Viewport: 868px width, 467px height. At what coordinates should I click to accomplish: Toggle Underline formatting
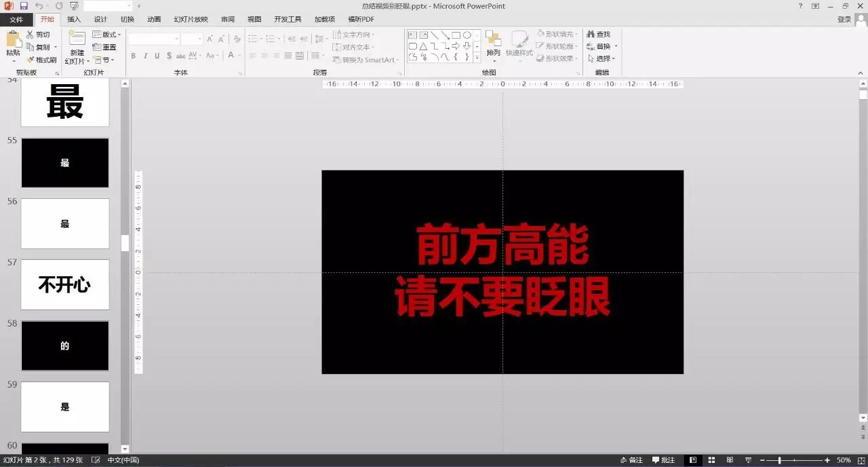click(157, 56)
